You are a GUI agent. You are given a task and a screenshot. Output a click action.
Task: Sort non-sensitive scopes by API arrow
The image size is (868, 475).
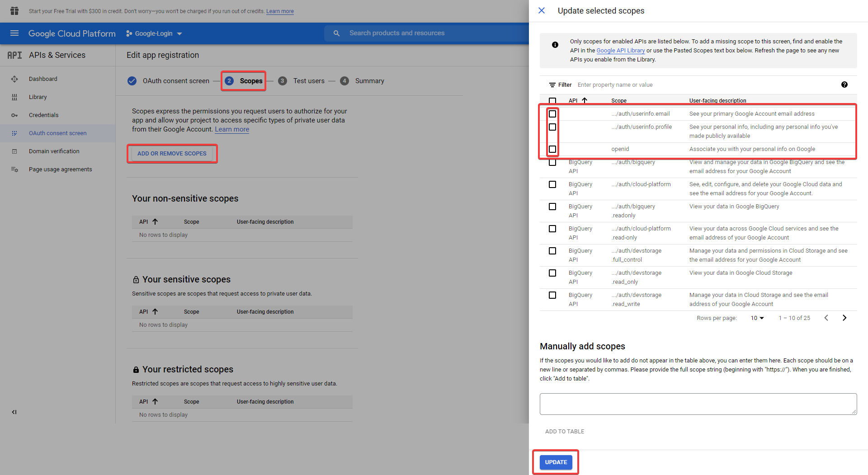click(155, 222)
